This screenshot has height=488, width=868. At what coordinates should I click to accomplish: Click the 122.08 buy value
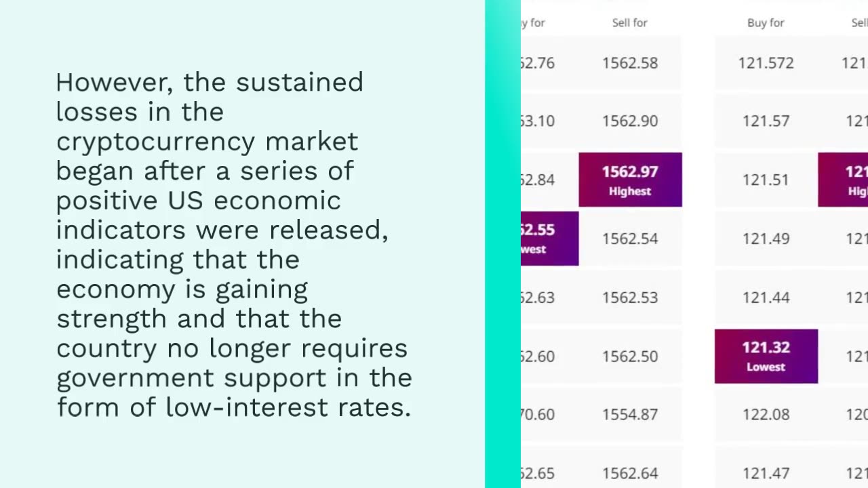(x=766, y=414)
